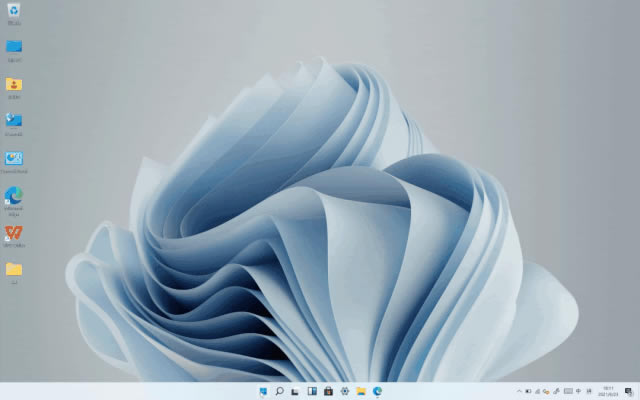Image resolution: width=640 pixels, height=400 pixels.
Task: Open File Explorer from the taskbar
Action: coord(361,391)
